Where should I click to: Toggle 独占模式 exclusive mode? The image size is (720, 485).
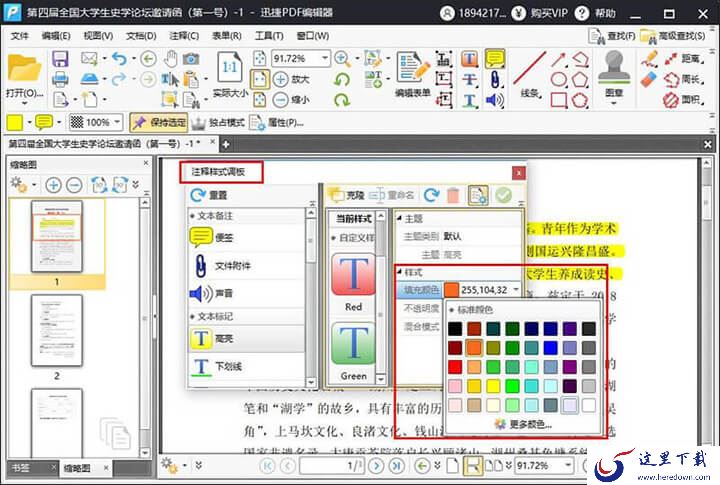point(219,122)
